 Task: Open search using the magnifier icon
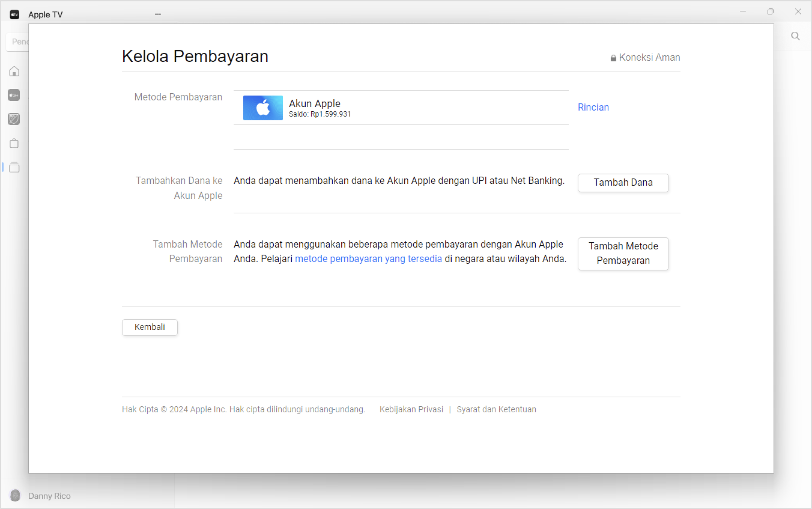(795, 36)
